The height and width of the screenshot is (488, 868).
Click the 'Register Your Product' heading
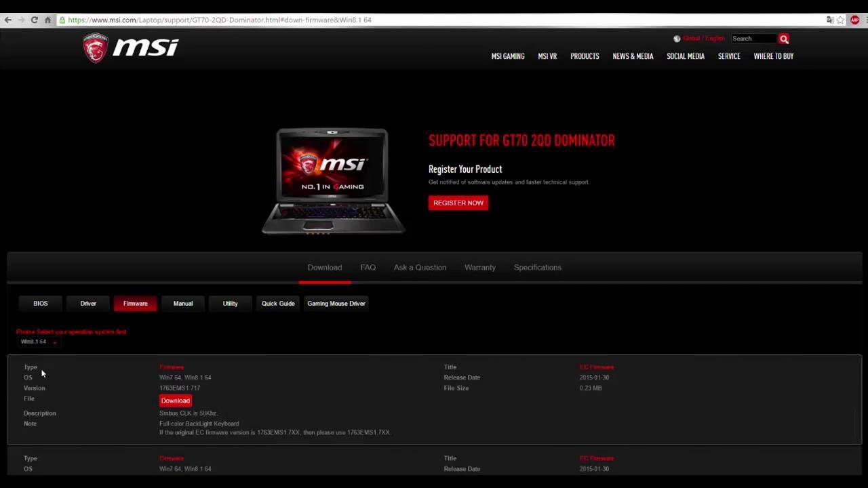(465, 169)
